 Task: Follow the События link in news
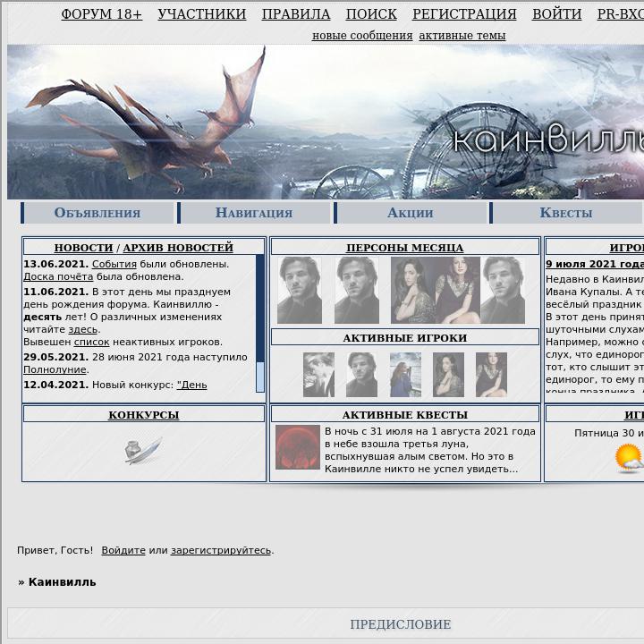[x=114, y=264]
